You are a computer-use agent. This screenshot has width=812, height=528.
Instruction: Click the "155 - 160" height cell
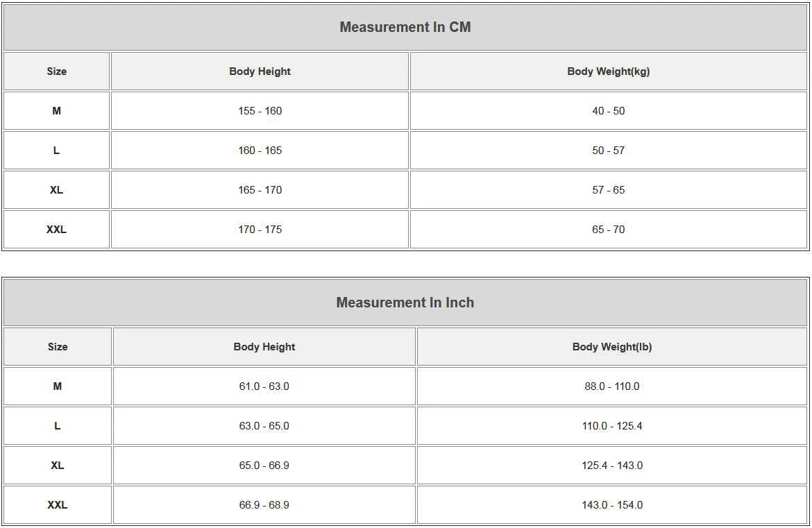click(x=260, y=111)
